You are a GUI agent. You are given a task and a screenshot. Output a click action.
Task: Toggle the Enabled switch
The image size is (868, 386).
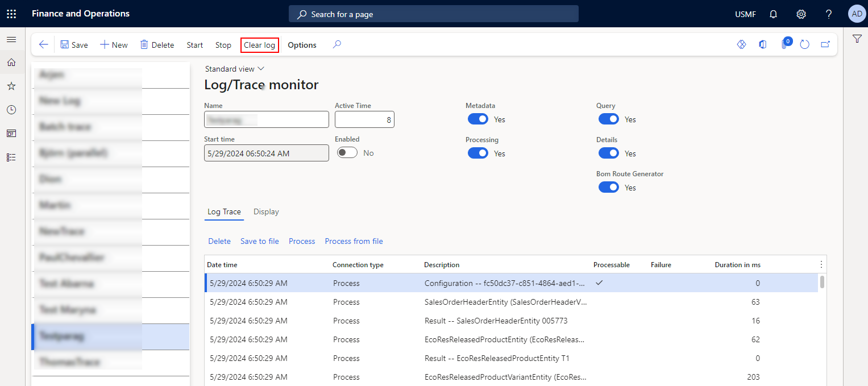coord(347,153)
